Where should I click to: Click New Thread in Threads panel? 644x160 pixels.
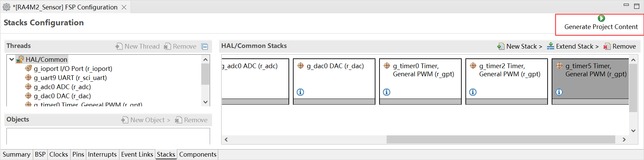[138, 46]
